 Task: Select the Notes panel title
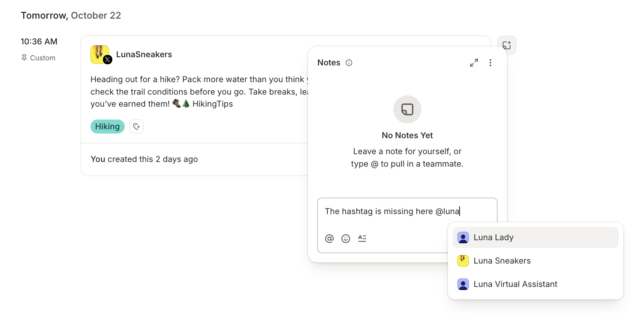(329, 63)
